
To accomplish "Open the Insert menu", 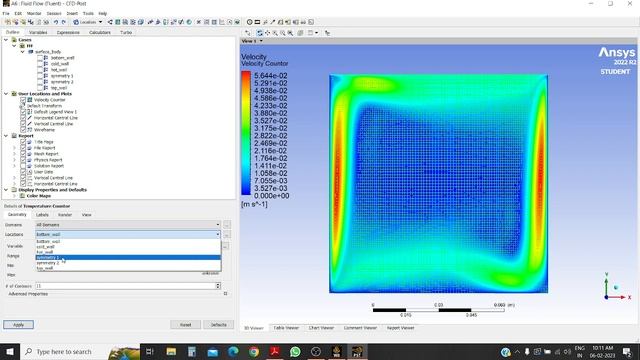I will (x=72, y=13).
